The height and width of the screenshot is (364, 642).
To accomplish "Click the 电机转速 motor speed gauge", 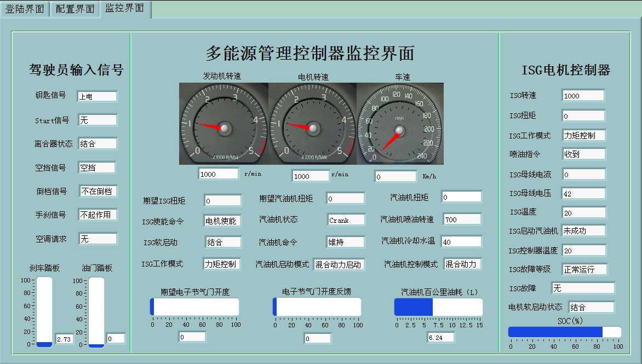I will [x=312, y=124].
